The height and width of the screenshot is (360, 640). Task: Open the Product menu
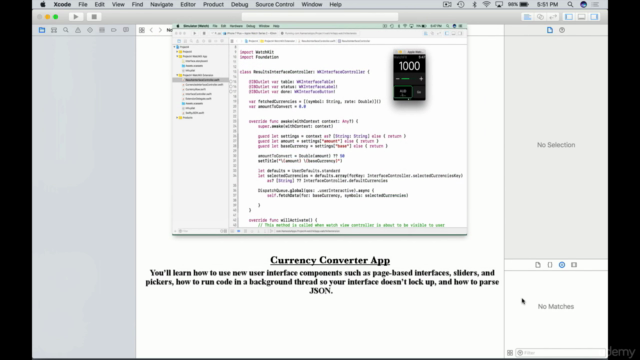(x=213, y=4)
